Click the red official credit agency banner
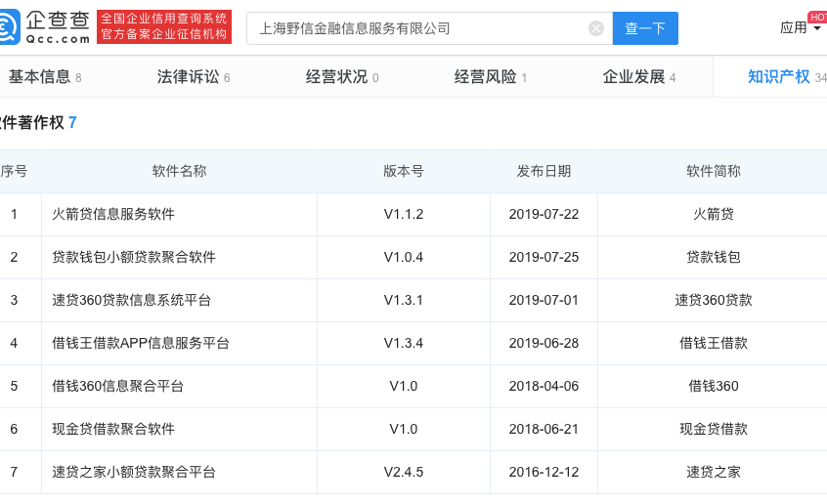827x504 pixels. click(165, 26)
